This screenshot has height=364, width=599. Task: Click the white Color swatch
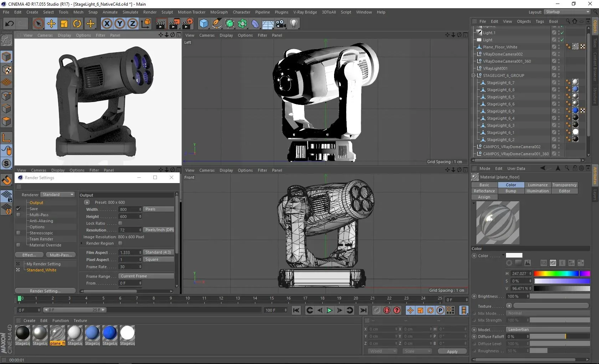click(x=514, y=255)
